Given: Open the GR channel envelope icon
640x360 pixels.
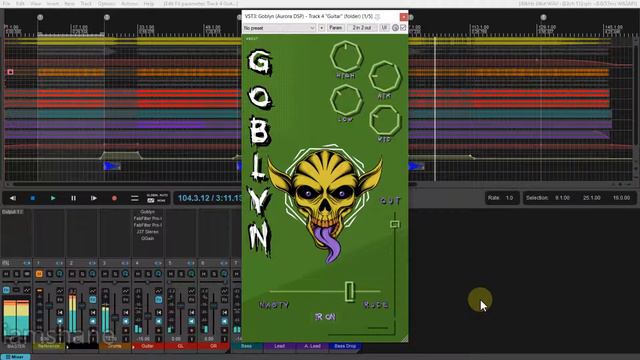Looking at the screenshot, I should point(224,291).
